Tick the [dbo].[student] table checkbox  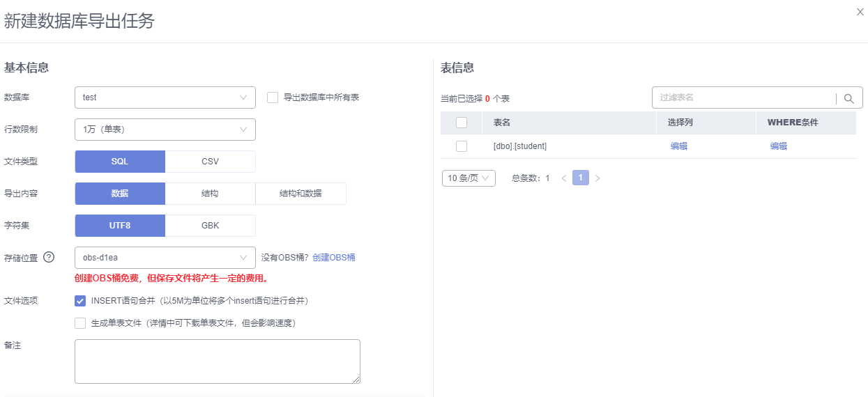pyautogui.click(x=462, y=146)
